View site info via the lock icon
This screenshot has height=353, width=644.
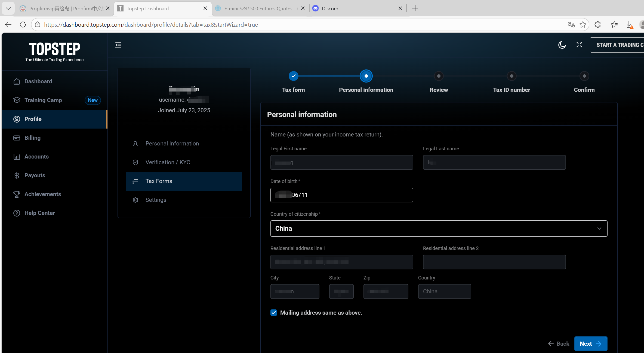point(38,25)
